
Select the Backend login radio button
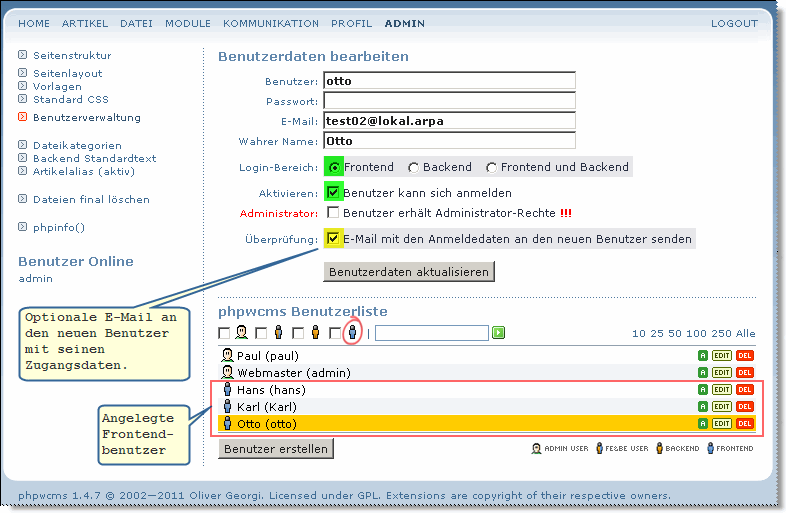point(413,168)
